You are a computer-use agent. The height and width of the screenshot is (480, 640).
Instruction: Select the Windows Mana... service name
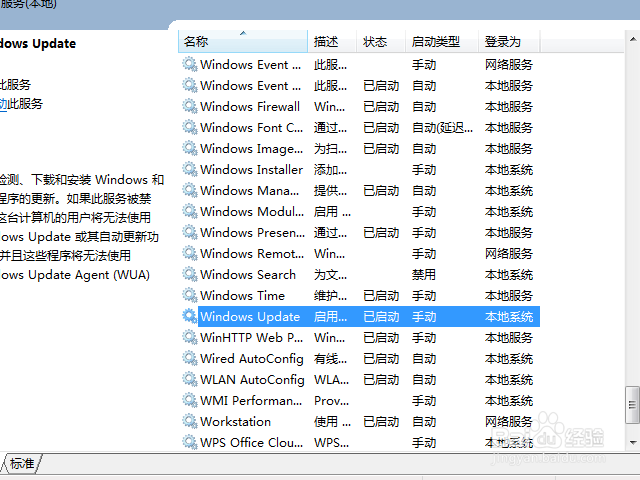coord(249,191)
